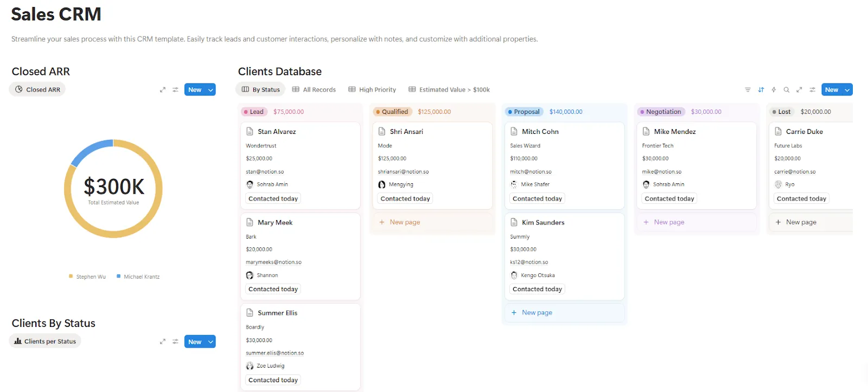Click summer.ellis@notion.so email link

275,353
